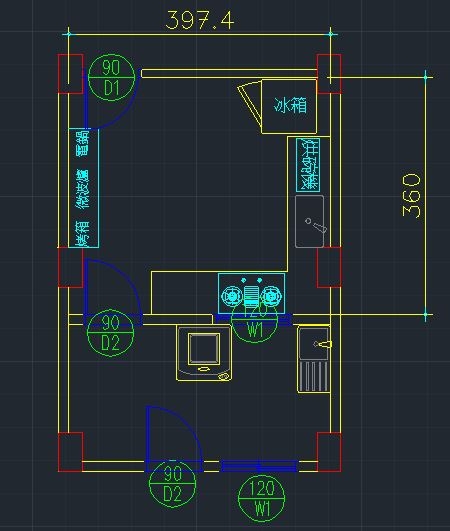Click the 90 D2 tag at the interior partition
Screen dimensions: 450x531
pyautogui.click(x=111, y=333)
